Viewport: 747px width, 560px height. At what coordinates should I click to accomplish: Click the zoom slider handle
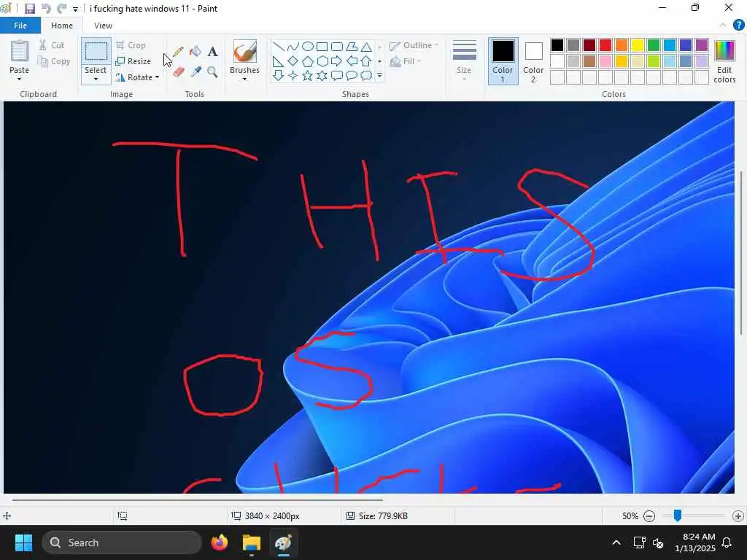(678, 516)
